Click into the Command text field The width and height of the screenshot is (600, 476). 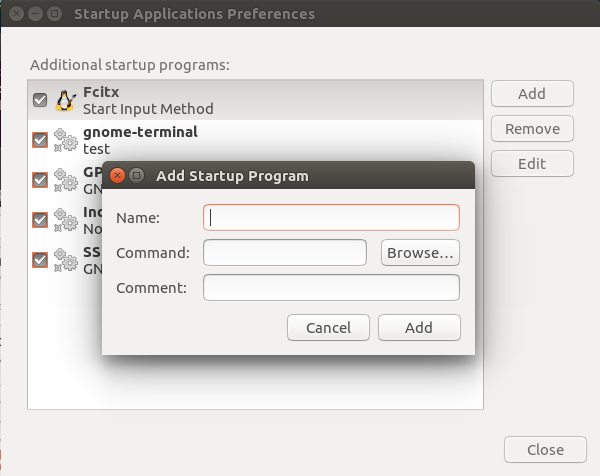click(285, 253)
